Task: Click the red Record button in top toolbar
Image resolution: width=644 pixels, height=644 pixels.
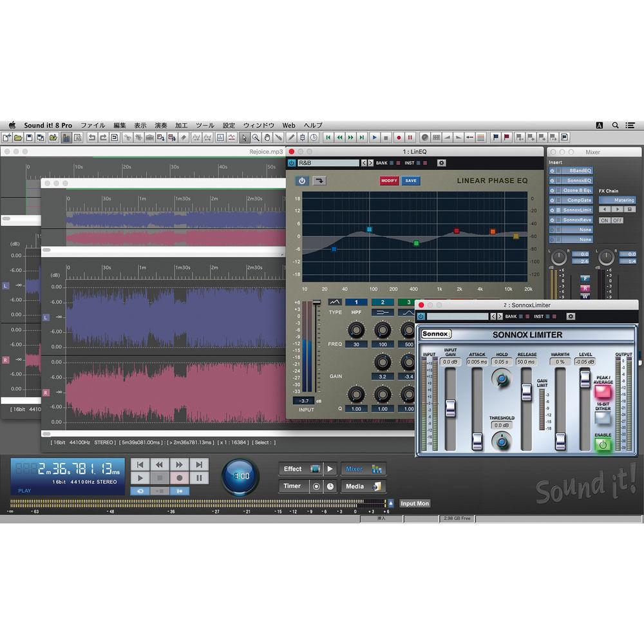Action: (398, 137)
